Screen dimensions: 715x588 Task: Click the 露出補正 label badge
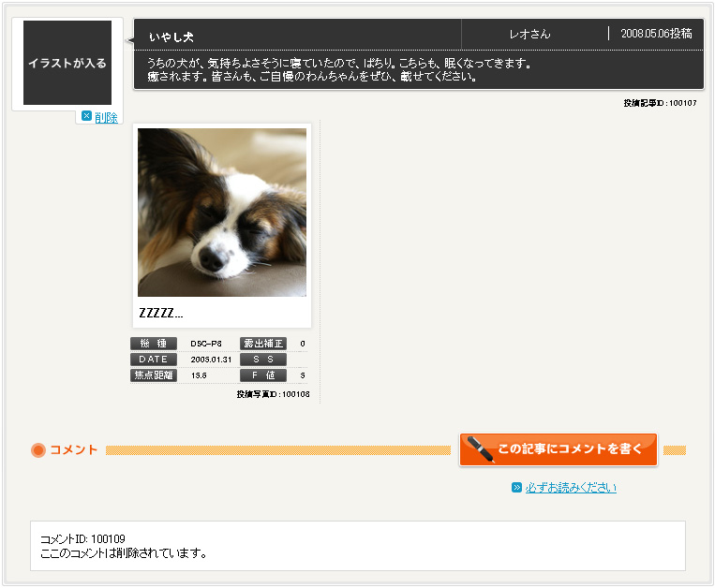[263, 344]
